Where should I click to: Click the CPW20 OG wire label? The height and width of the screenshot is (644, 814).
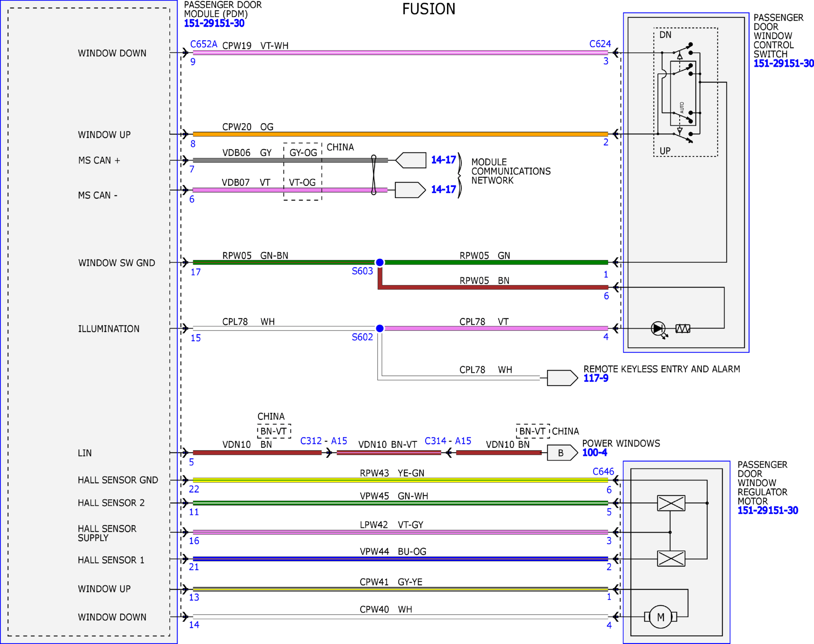248,127
